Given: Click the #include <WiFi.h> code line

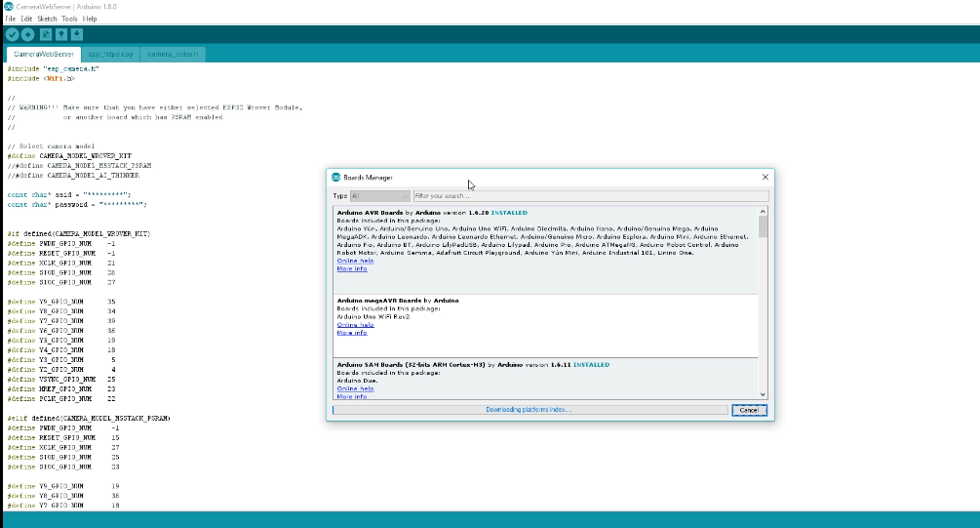Looking at the screenshot, I should click(x=41, y=79).
